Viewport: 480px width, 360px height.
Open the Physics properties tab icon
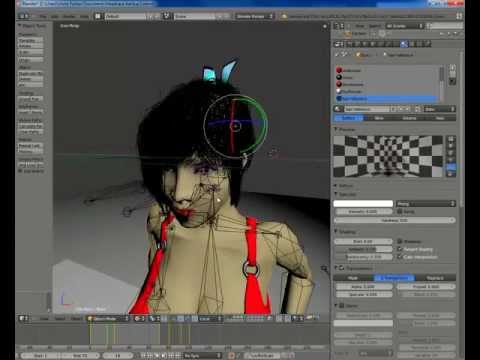pos(428,44)
